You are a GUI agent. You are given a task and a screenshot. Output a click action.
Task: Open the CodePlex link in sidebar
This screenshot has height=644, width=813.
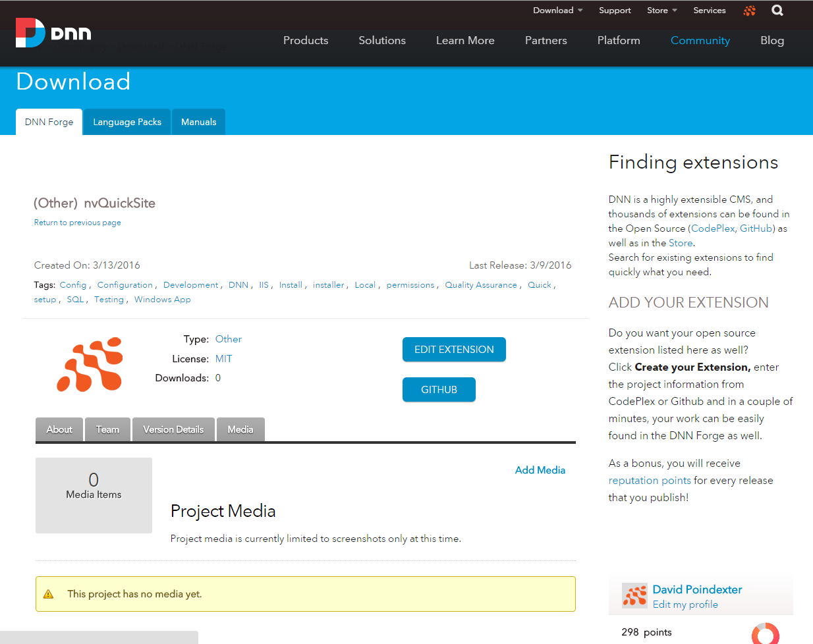click(x=713, y=228)
